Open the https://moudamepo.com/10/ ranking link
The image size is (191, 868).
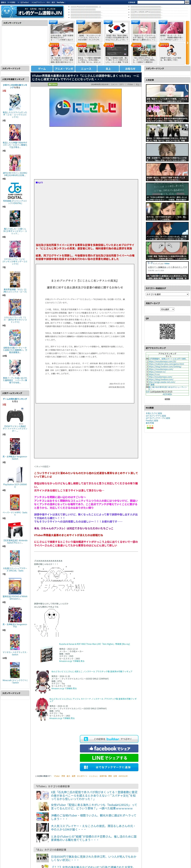click(x=162, y=362)
